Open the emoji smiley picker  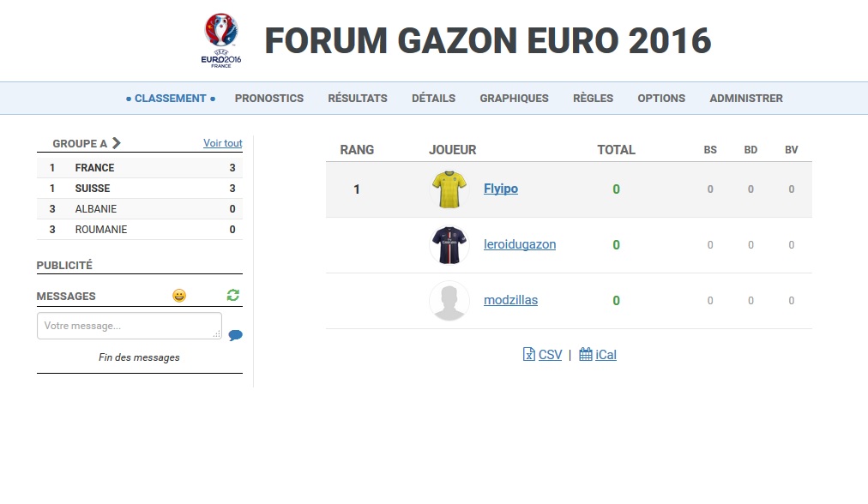pos(179,296)
